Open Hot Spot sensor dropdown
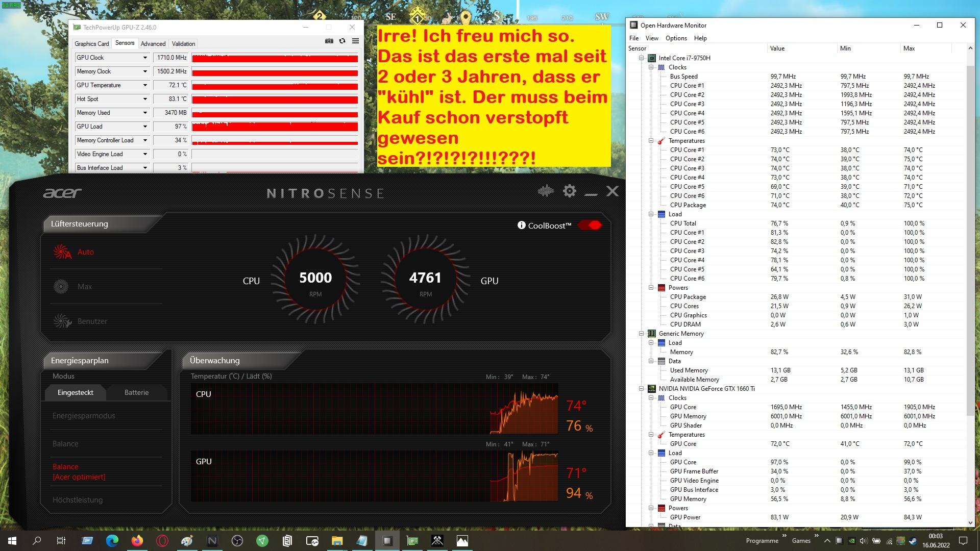The height and width of the screenshot is (551, 980). click(145, 99)
